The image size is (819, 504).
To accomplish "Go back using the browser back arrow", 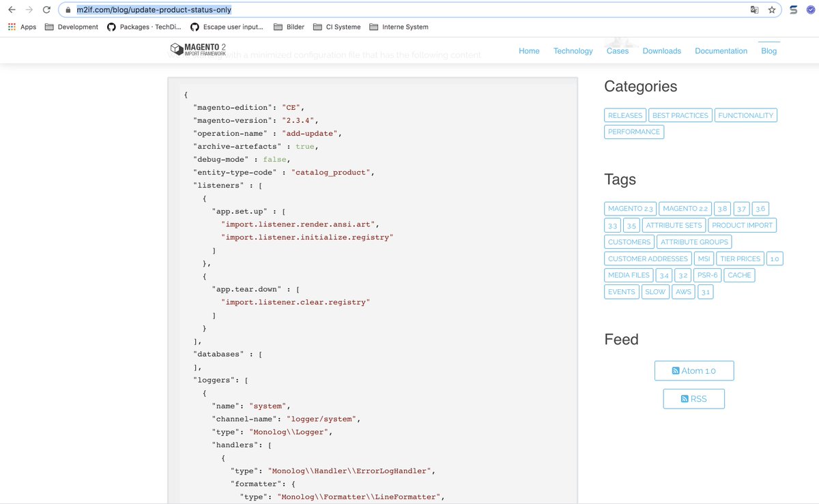I will click(x=12, y=10).
